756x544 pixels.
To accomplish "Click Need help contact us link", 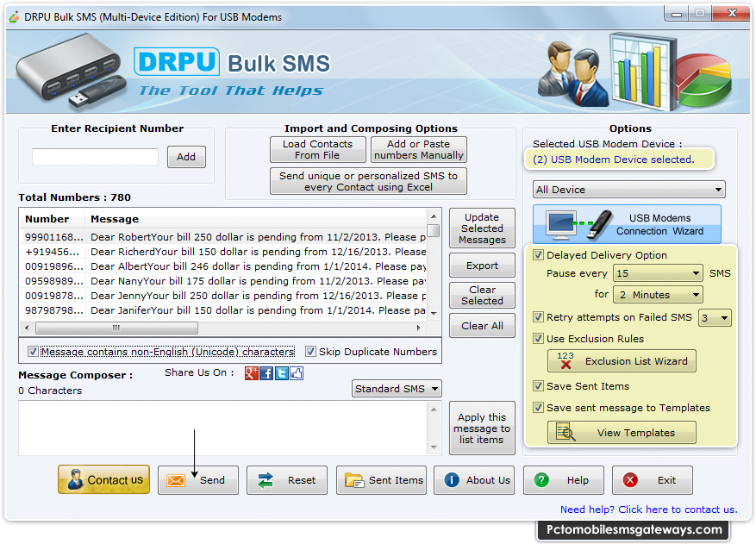I will click(648, 510).
